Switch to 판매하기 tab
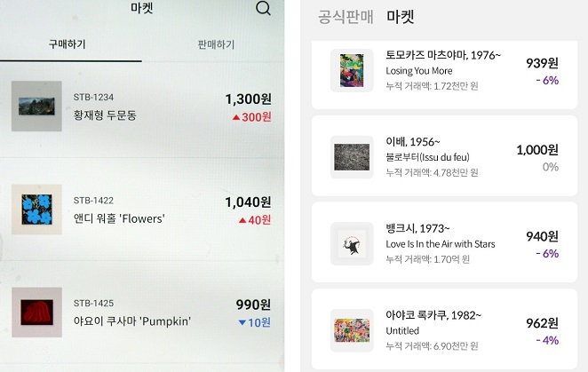588x372 pixels. click(216, 44)
